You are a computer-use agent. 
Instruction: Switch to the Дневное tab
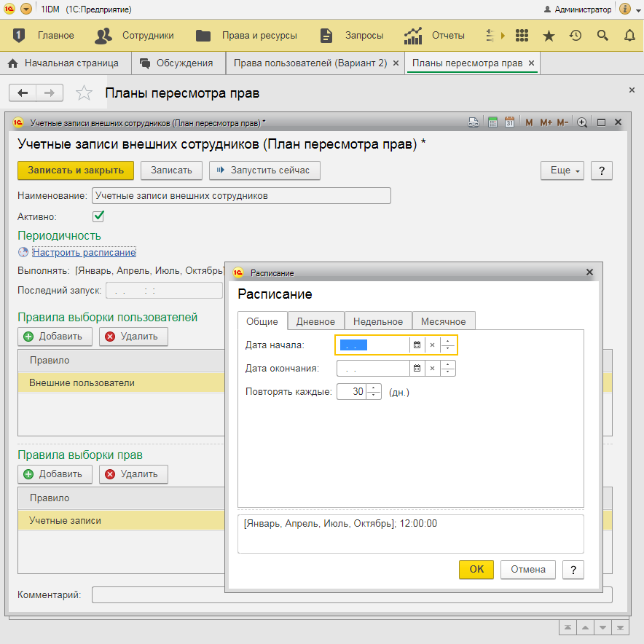315,321
